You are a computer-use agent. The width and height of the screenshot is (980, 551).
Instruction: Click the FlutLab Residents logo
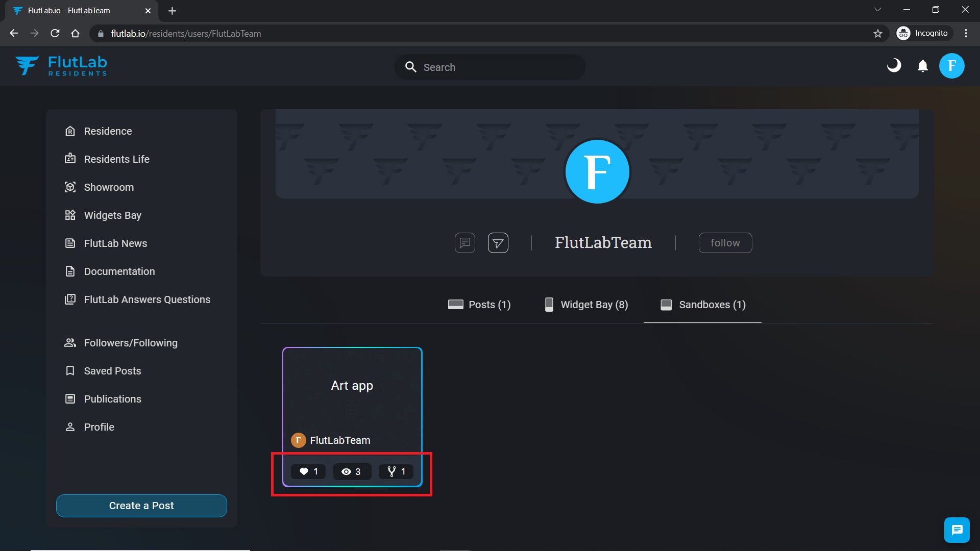pos(61,66)
